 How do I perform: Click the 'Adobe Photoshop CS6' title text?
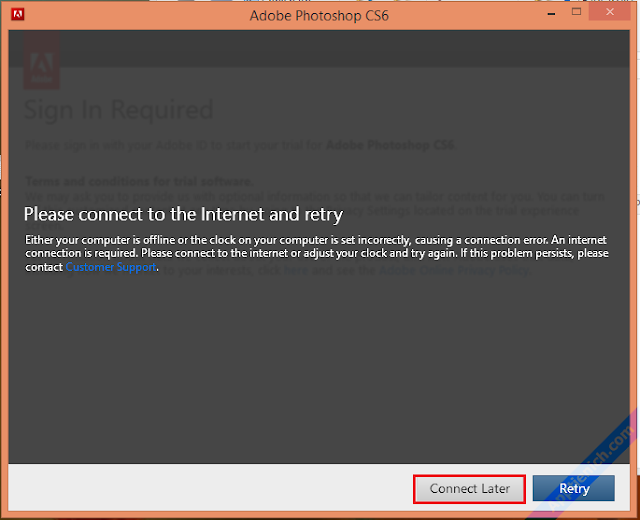(319, 16)
